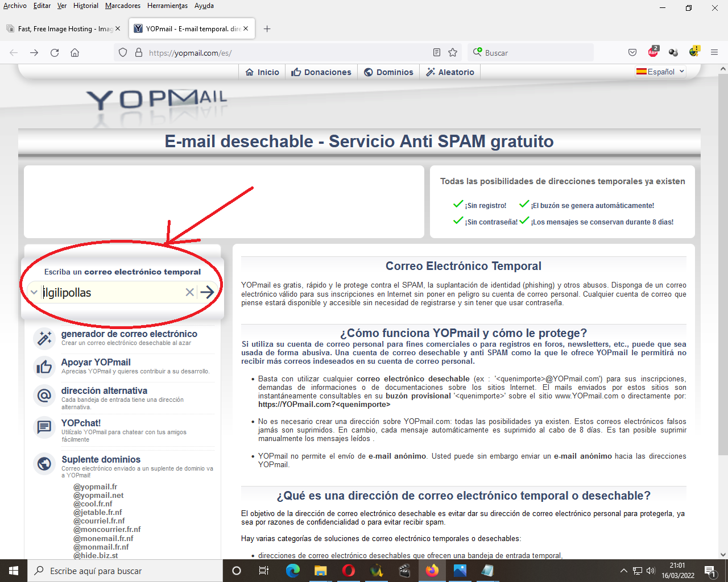728x582 pixels.
Task: Open the Pocket save icon
Action: 632,52
